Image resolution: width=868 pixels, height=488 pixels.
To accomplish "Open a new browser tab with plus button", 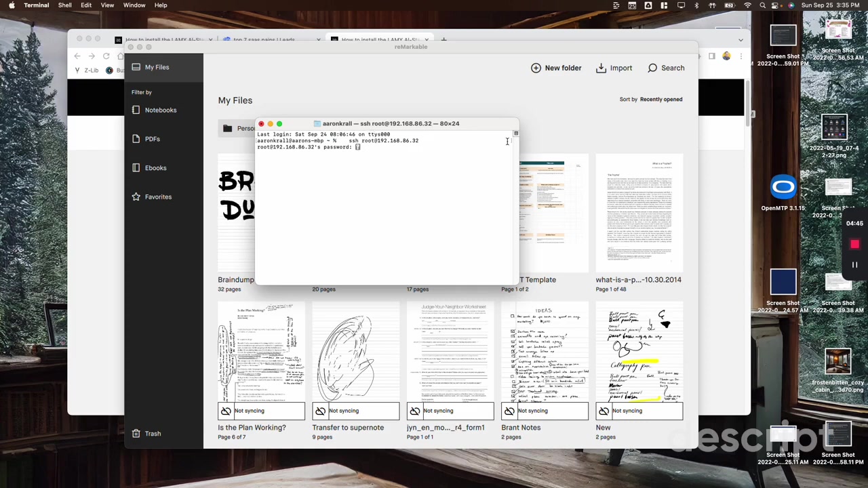I will [443, 40].
